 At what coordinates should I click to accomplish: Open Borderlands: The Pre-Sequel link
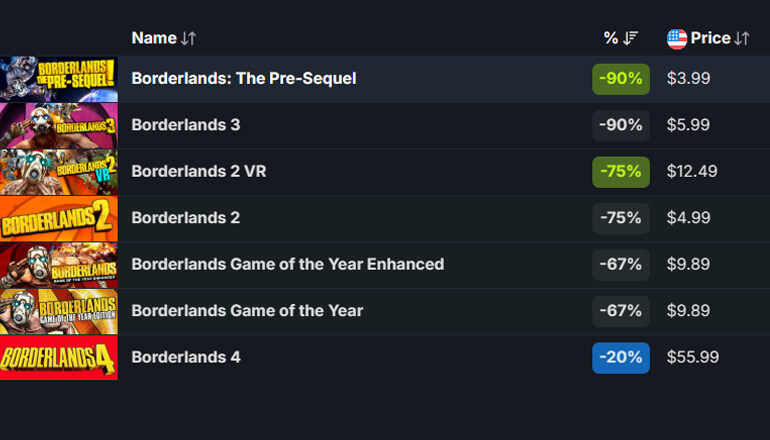(243, 78)
